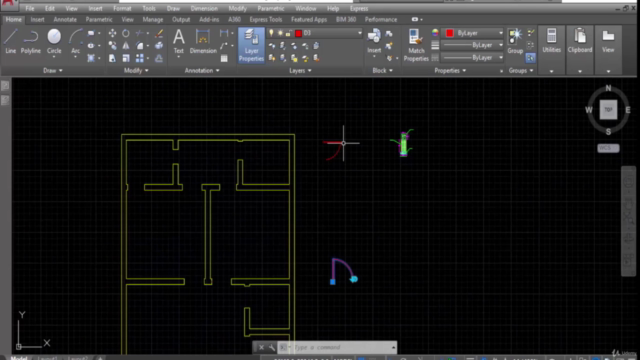Click the View panel button
640x360 pixels.
point(608,41)
